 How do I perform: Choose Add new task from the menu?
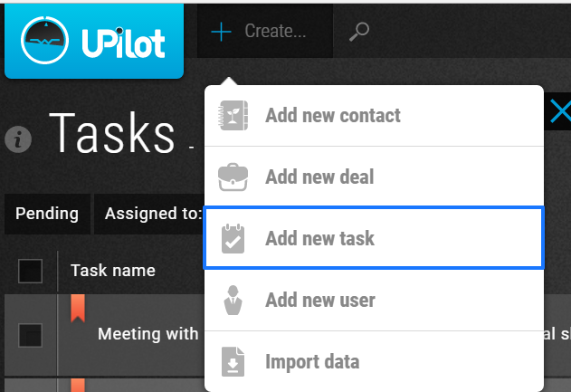[374, 238]
